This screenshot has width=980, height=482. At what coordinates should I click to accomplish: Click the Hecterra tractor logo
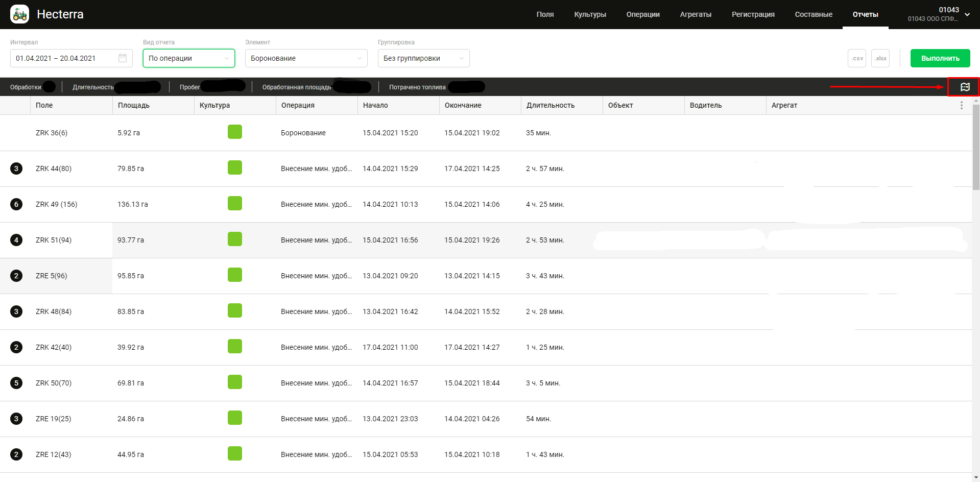coord(20,14)
